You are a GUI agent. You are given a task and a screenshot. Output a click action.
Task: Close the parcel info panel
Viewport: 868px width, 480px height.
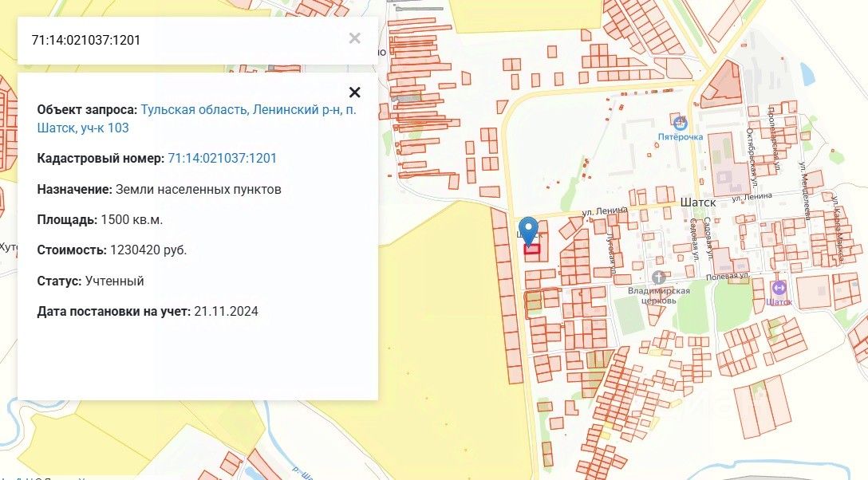tap(355, 92)
